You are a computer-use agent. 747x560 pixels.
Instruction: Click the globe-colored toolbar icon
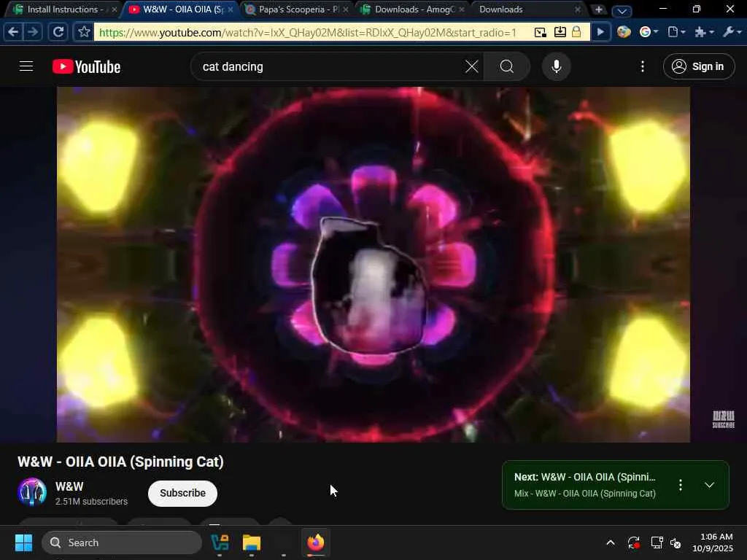point(624,32)
